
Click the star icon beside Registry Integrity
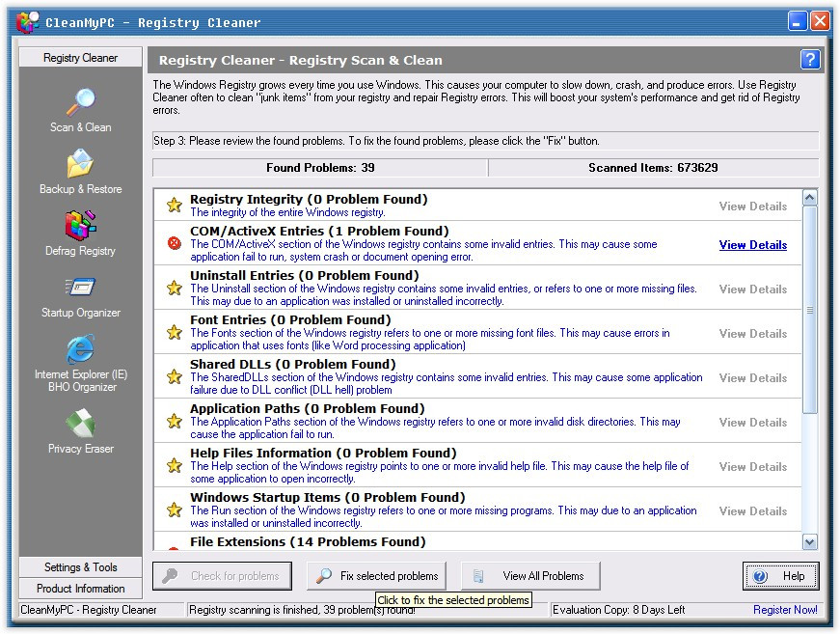point(175,206)
